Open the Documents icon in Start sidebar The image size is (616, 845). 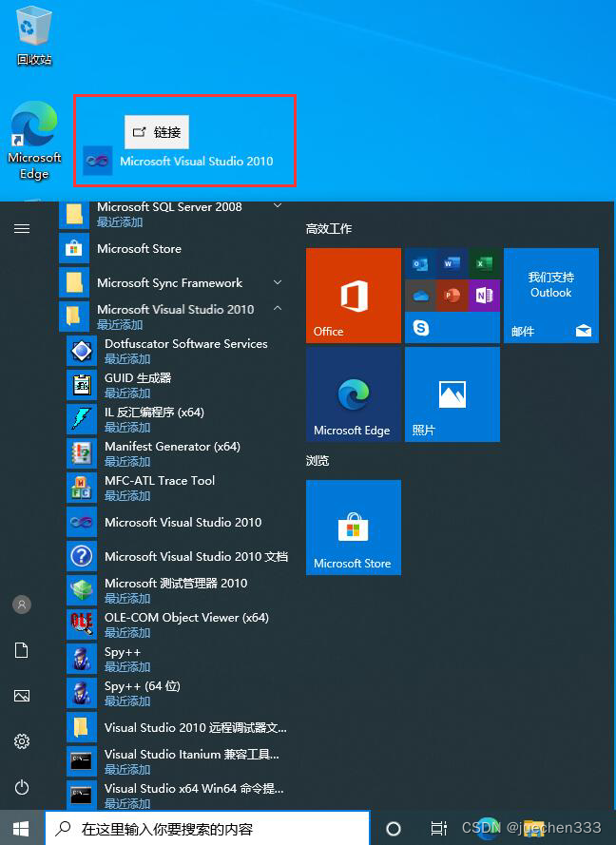pos(22,650)
